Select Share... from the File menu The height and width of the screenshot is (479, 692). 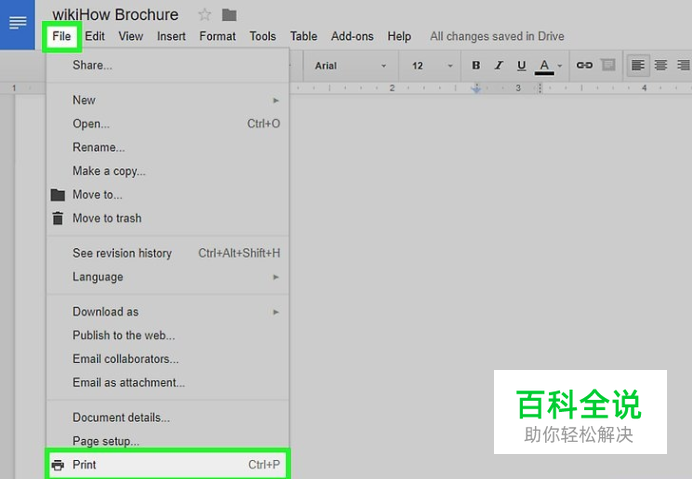tap(168, 65)
